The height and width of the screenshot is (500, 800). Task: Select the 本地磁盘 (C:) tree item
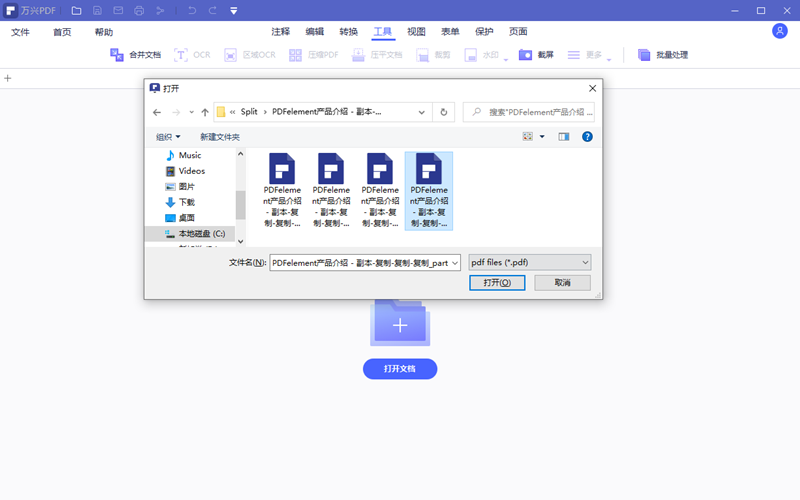[202, 233]
